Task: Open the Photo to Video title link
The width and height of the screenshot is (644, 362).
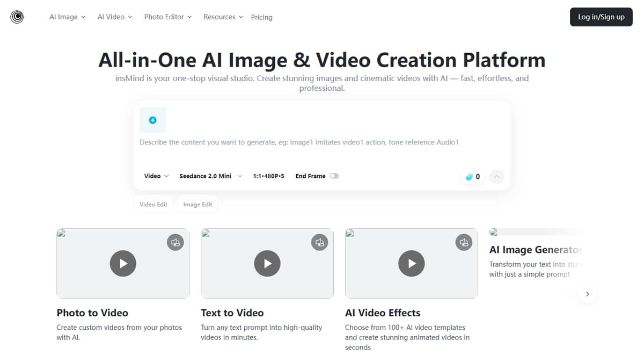Action: [92, 313]
